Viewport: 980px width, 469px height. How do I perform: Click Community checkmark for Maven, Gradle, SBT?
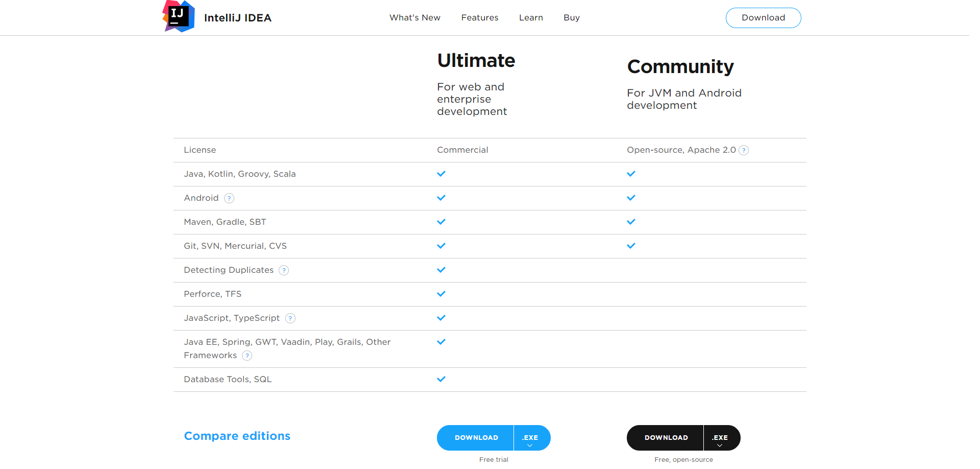point(631,222)
